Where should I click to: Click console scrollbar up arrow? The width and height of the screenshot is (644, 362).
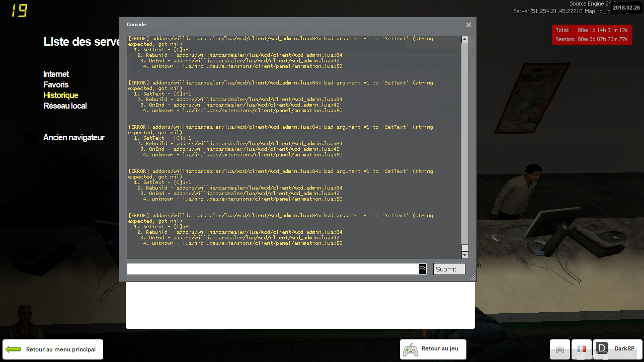coord(465,40)
